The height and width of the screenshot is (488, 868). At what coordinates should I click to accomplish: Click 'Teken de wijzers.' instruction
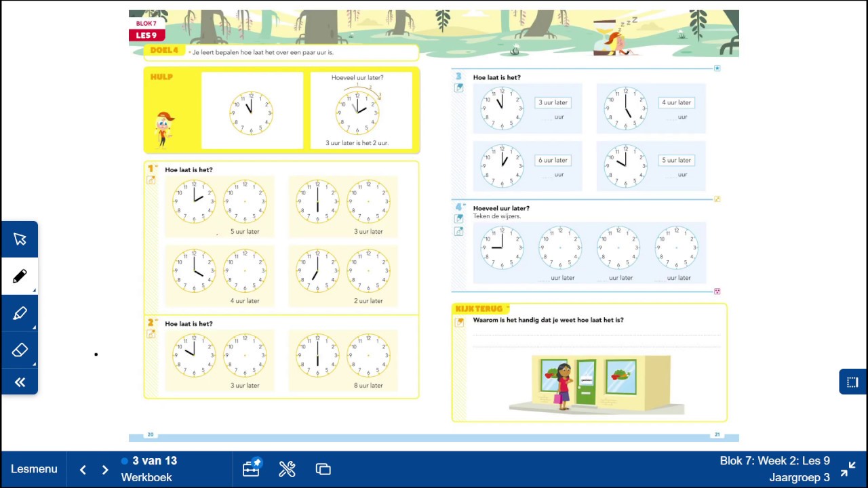pos(497,216)
